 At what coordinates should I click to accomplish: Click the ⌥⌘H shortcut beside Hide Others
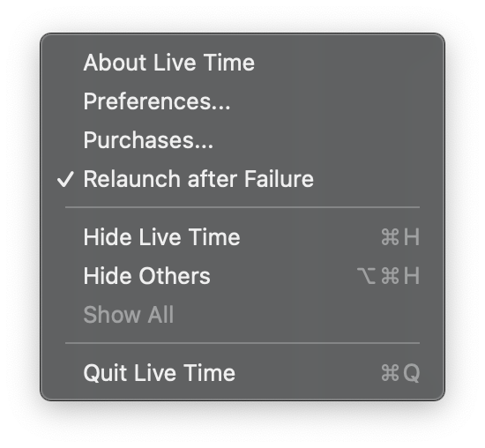(389, 276)
